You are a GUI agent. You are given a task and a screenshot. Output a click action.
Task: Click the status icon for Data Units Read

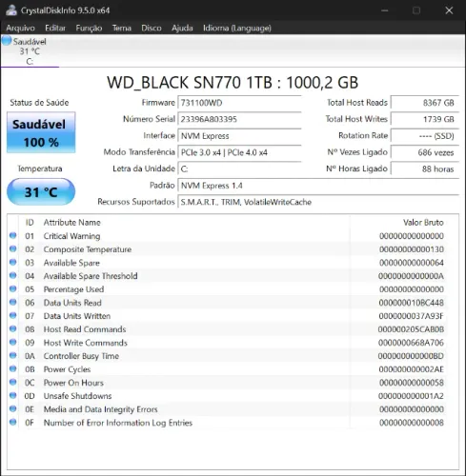coord(13,302)
